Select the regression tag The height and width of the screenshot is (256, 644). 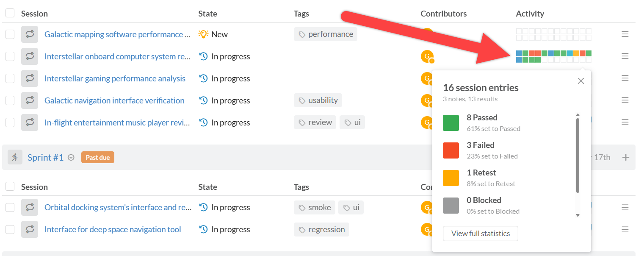(321, 229)
